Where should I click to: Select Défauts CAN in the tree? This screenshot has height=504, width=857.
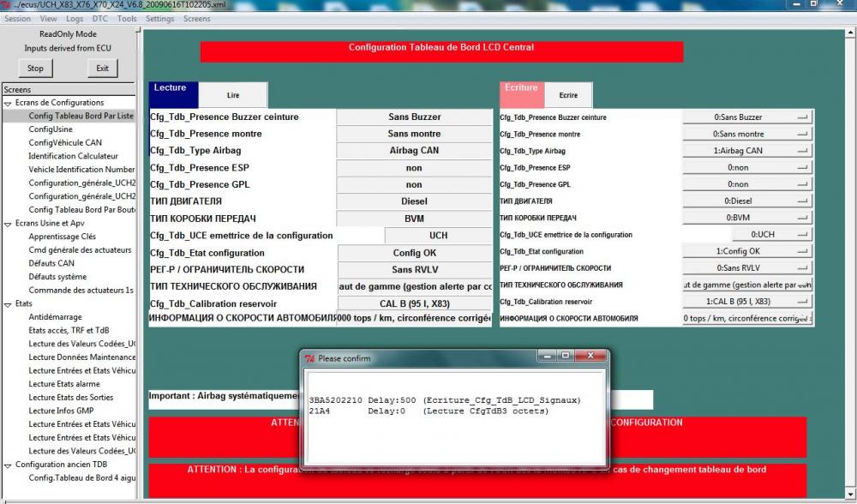pyautogui.click(x=52, y=263)
